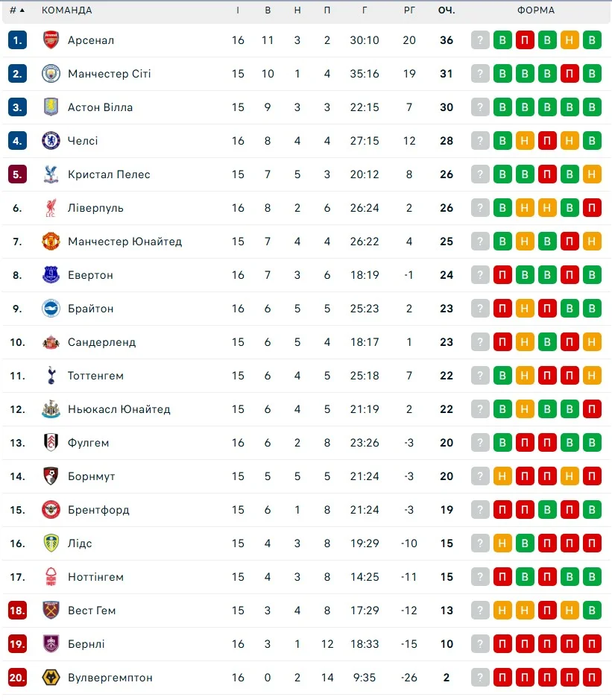The image size is (612, 700).
Task: Click the КОМАНДА column header
Action: [67, 10]
